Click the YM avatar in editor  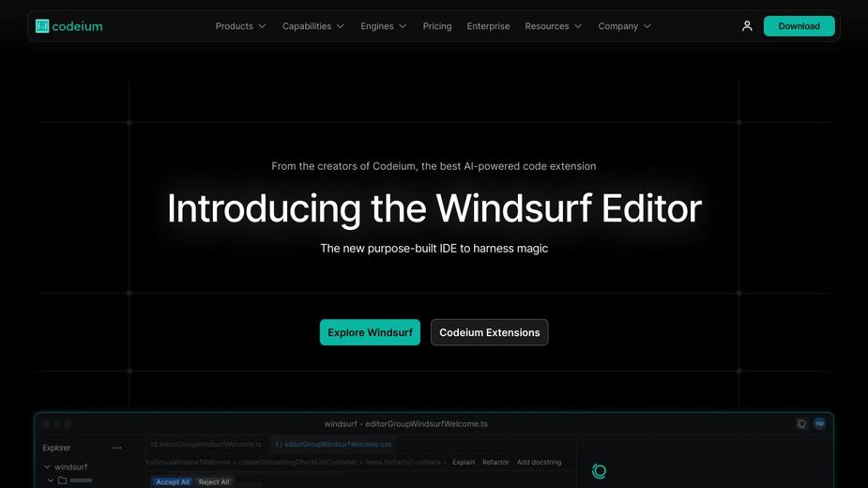[820, 424]
